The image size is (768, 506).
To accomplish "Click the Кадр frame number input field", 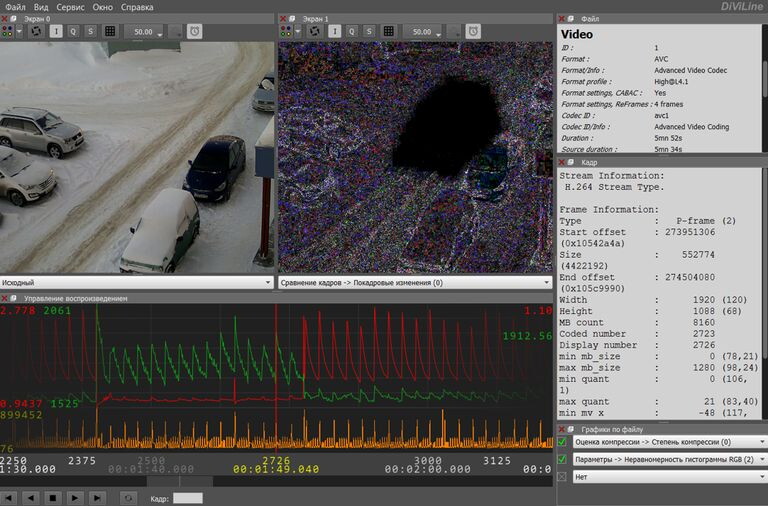I will coord(188,497).
